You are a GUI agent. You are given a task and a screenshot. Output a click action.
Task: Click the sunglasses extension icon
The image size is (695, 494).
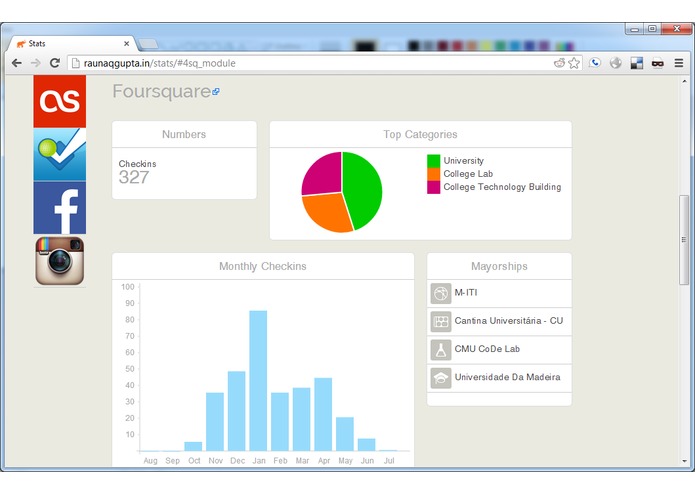657,63
